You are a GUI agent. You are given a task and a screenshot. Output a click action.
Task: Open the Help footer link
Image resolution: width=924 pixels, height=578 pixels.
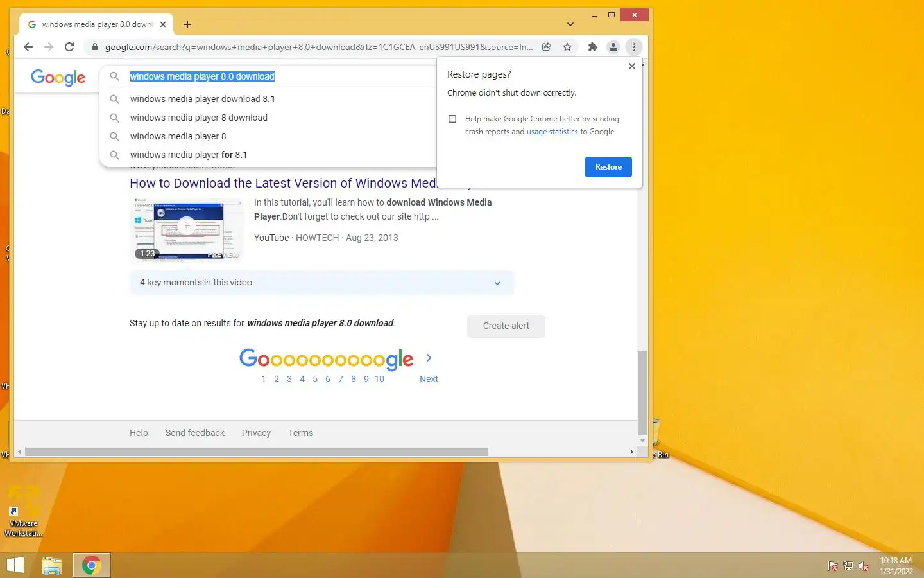coord(139,433)
